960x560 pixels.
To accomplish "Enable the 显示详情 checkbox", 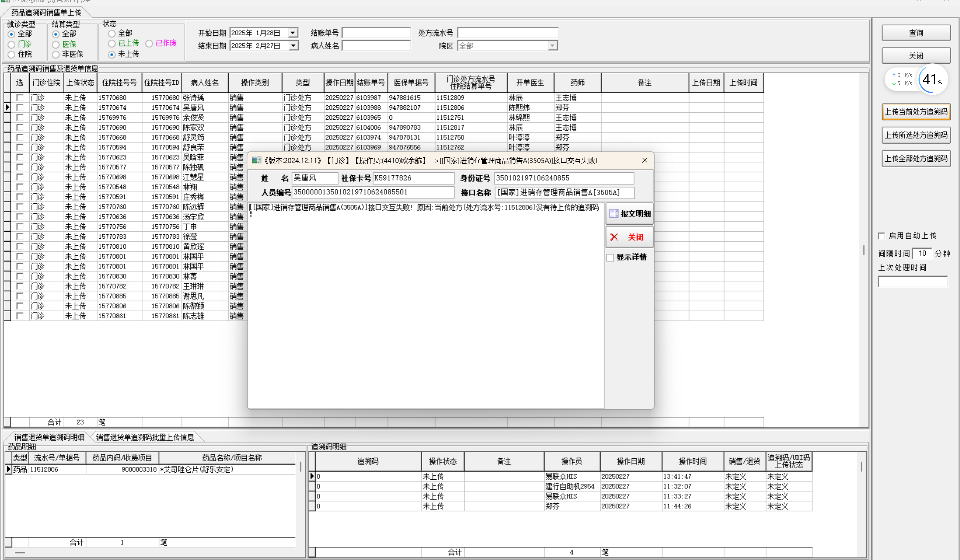I will point(610,258).
